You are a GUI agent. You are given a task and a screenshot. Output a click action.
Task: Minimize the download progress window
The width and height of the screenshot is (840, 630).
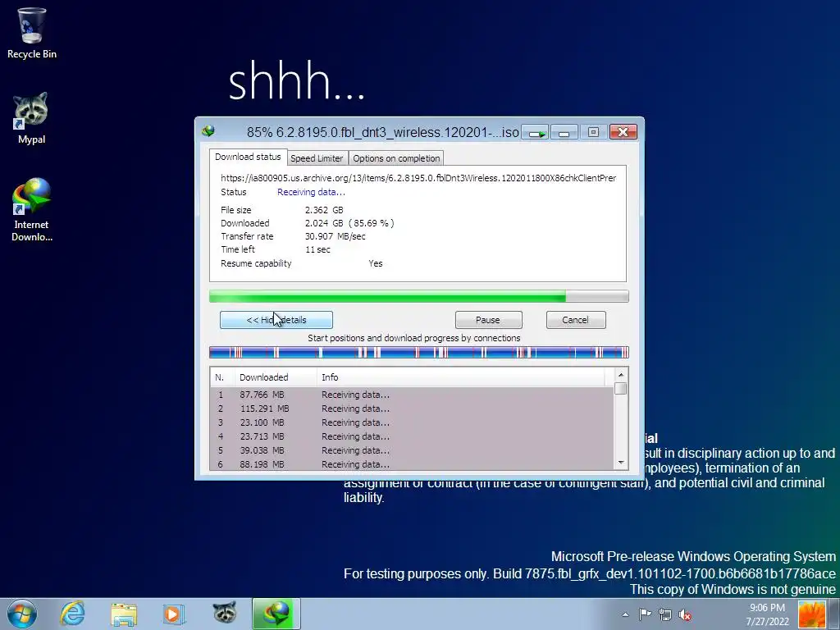tap(564, 132)
